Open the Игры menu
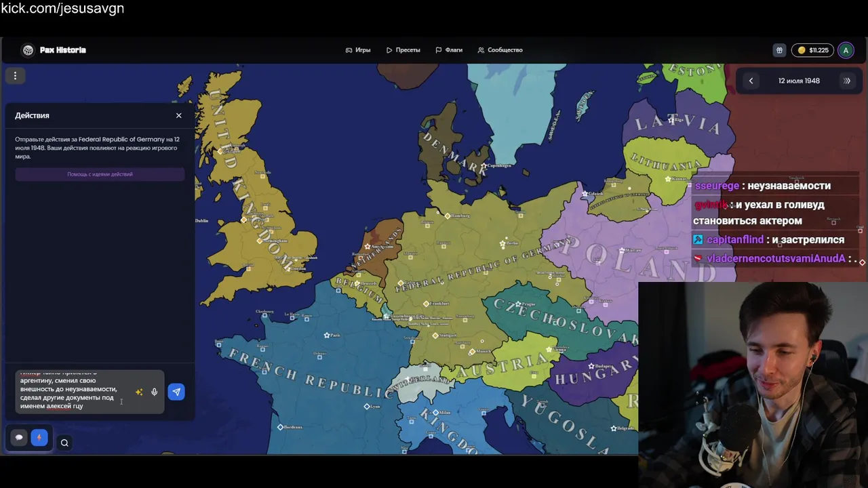 pyautogui.click(x=358, y=50)
